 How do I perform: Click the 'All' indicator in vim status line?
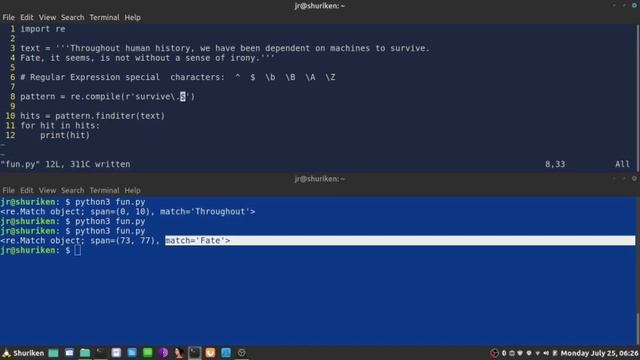pyautogui.click(x=622, y=164)
